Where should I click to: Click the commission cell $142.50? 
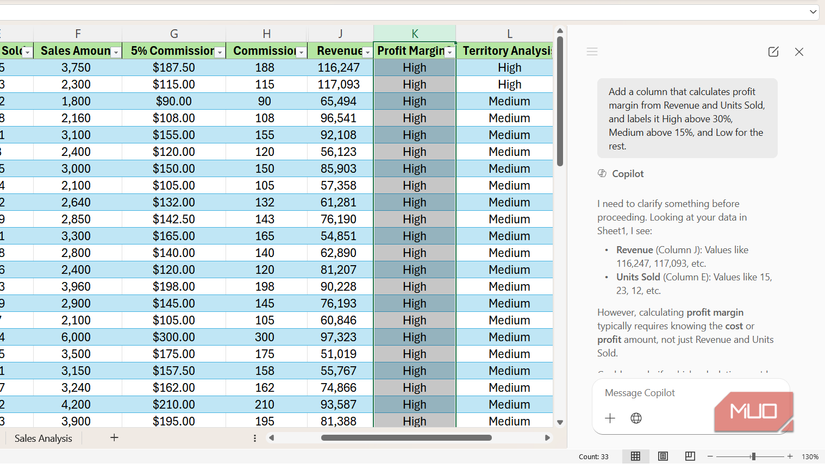click(174, 219)
